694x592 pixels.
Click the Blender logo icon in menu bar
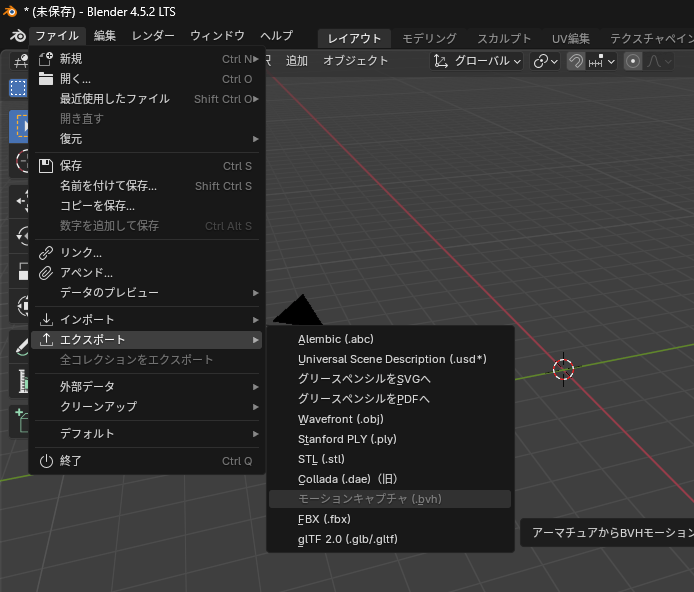tap(16, 36)
